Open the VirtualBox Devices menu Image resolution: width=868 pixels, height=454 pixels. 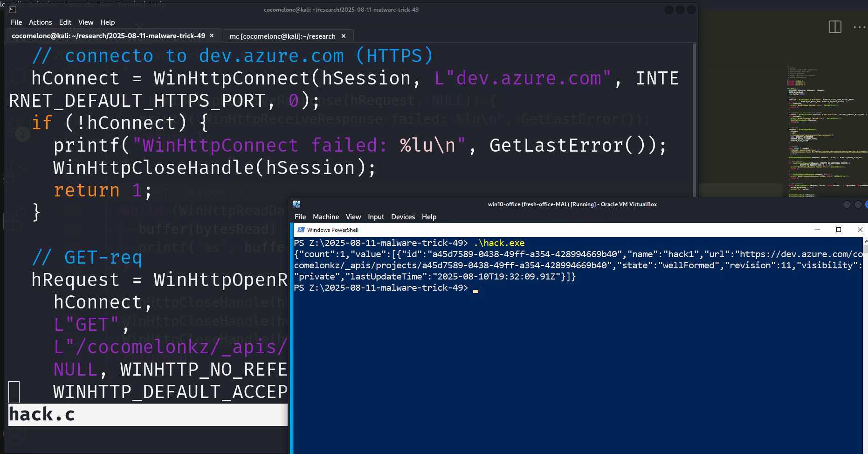pos(403,217)
